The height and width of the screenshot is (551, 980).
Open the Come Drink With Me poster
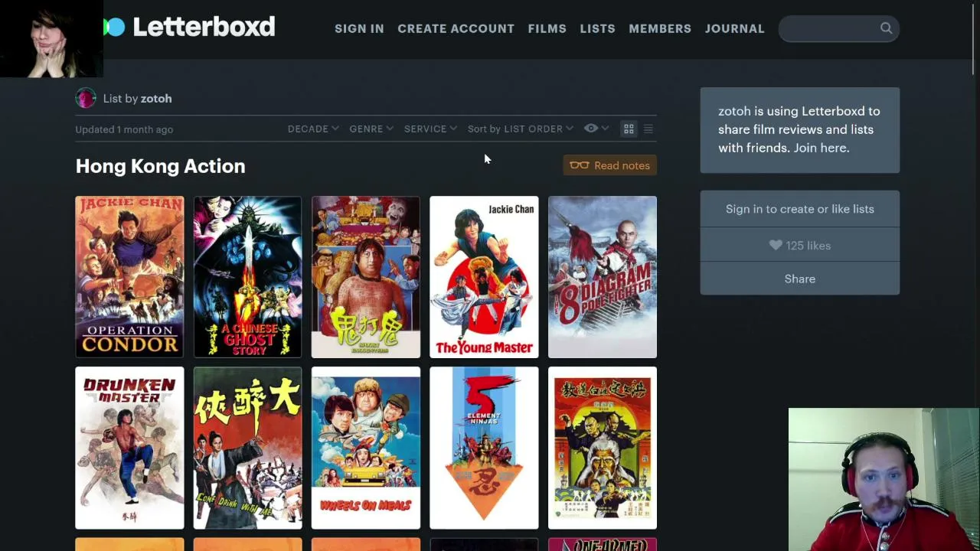[x=247, y=448]
